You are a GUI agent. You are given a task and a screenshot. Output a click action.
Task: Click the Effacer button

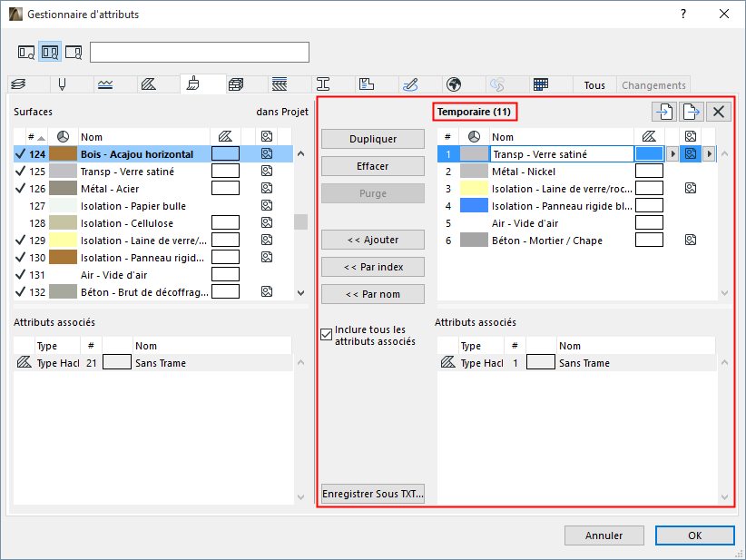[373, 166]
